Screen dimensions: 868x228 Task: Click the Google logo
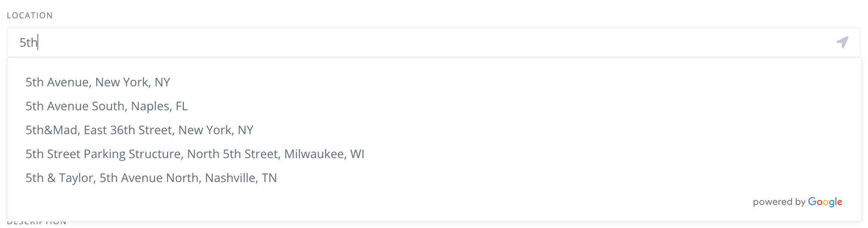coord(825,202)
